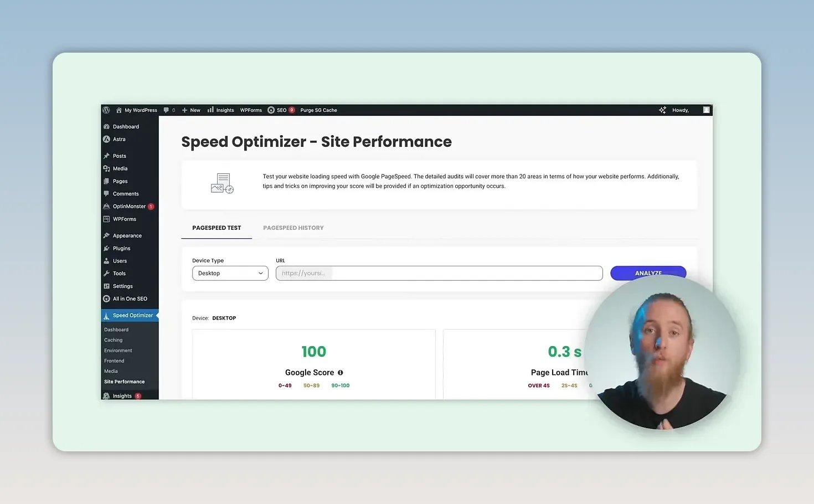Click the Appearance paintbrush icon
The height and width of the screenshot is (504, 814).
[106, 236]
